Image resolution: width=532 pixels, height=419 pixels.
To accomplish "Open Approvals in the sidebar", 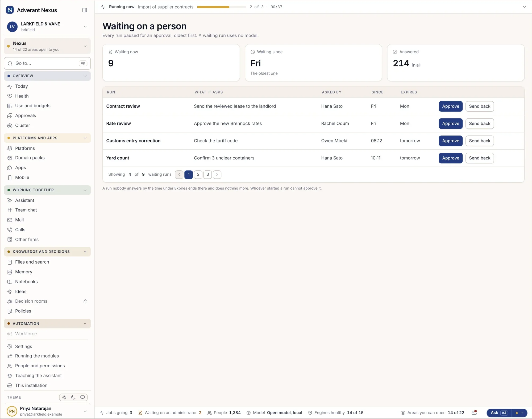I will point(47,116).
